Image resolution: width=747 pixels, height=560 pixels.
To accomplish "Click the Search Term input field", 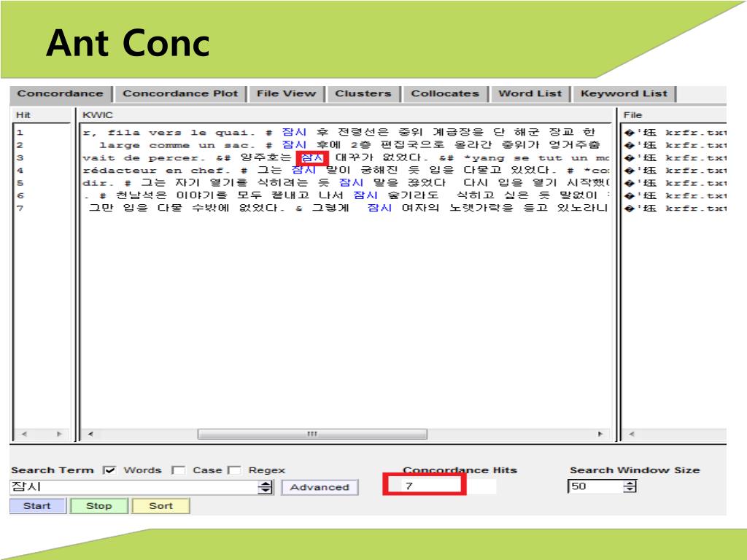I will (x=133, y=486).
